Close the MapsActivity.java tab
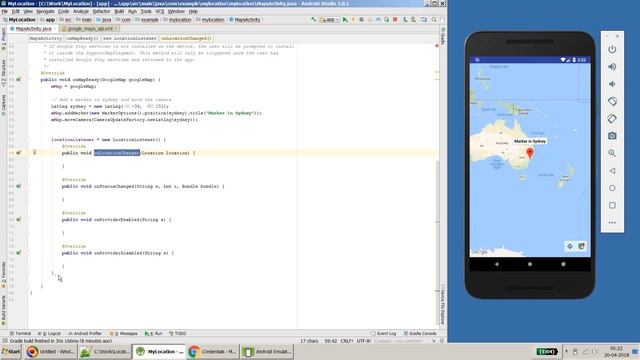The height and width of the screenshot is (360, 640). pyautogui.click(x=55, y=29)
